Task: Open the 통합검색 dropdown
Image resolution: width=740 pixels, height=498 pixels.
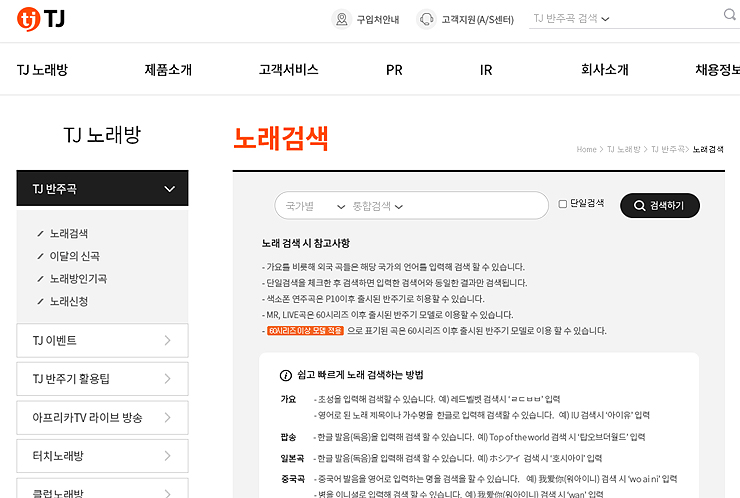Action: coord(378,206)
